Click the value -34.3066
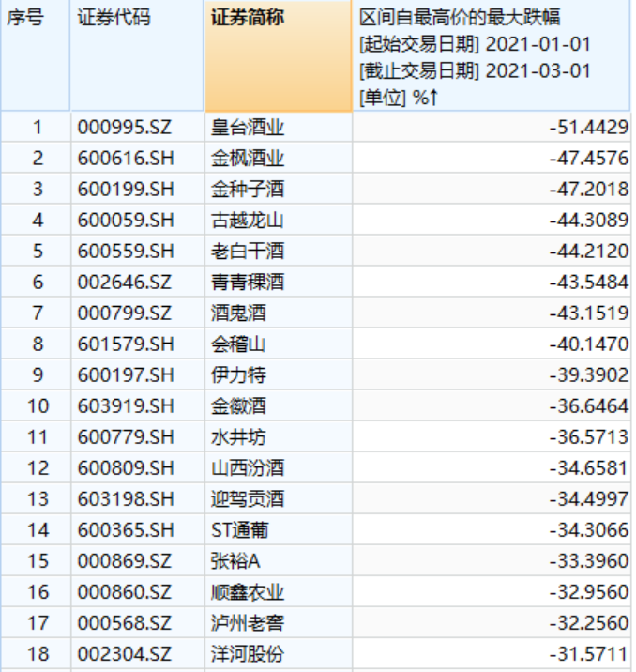 pyautogui.click(x=589, y=529)
